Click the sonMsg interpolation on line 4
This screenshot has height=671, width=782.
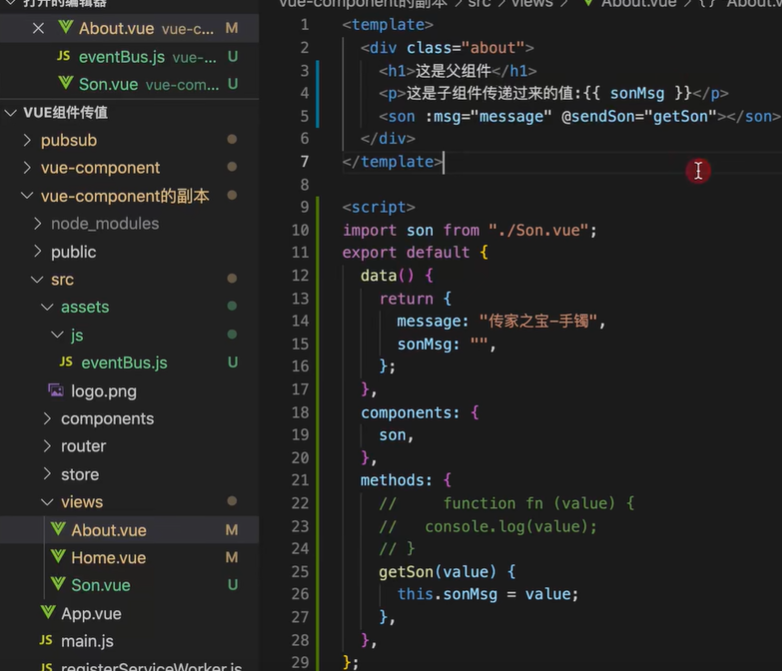(x=637, y=93)
